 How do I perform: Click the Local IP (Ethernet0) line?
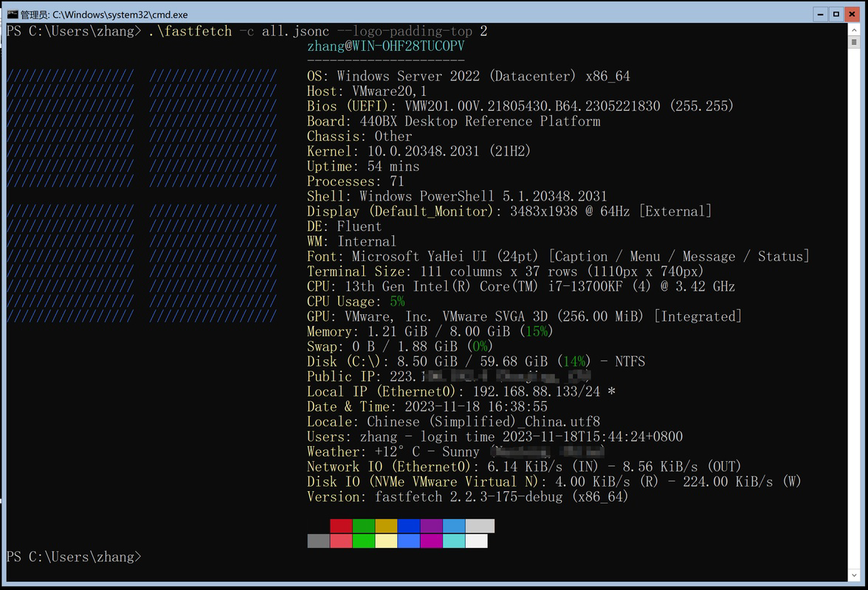[461, 392]
